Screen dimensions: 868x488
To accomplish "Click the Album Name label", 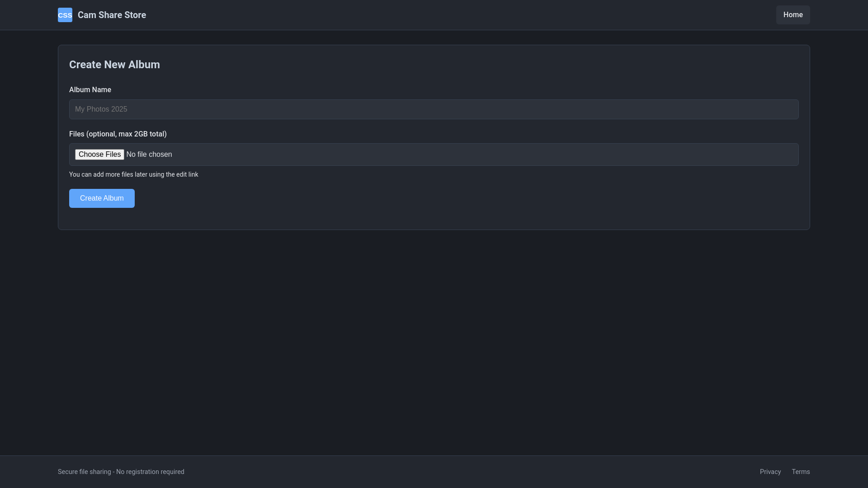I will click(x=90, y=90).
